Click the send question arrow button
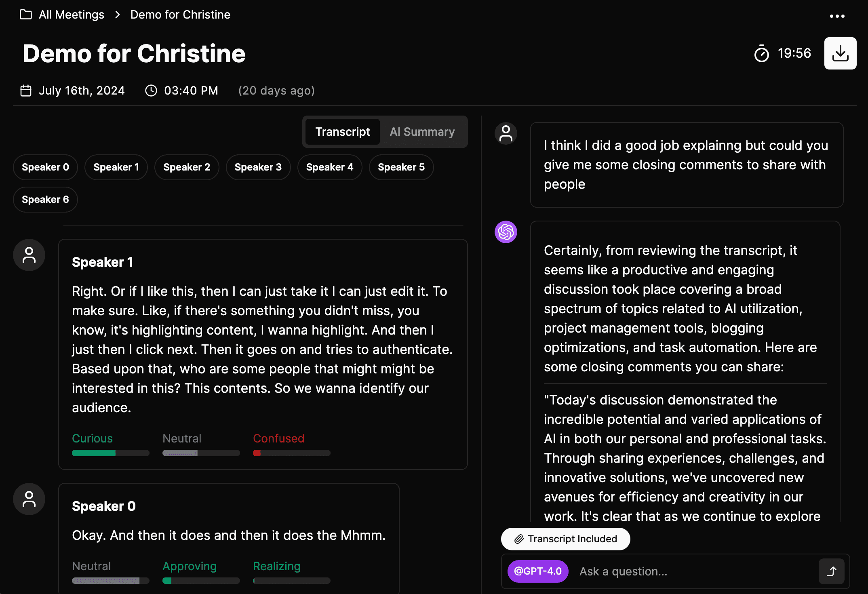868x594 pixels. click(x=831, y=571)
